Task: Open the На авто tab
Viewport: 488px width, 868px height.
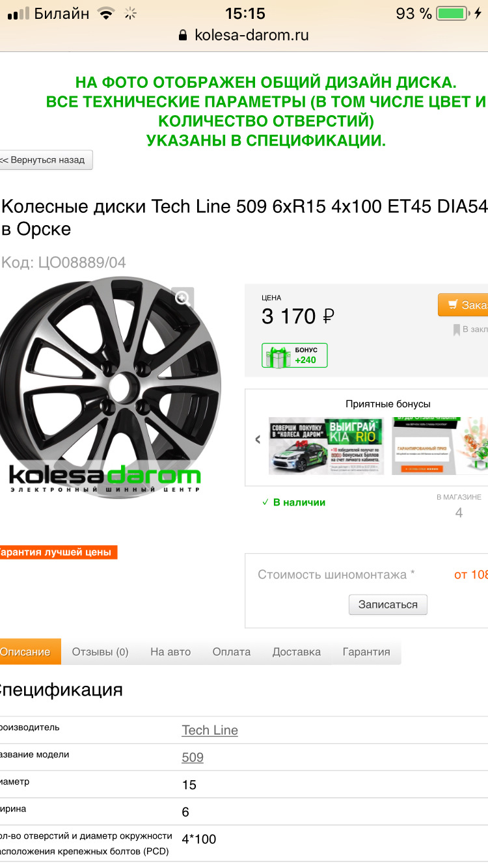Action: [x=170, y=651]
